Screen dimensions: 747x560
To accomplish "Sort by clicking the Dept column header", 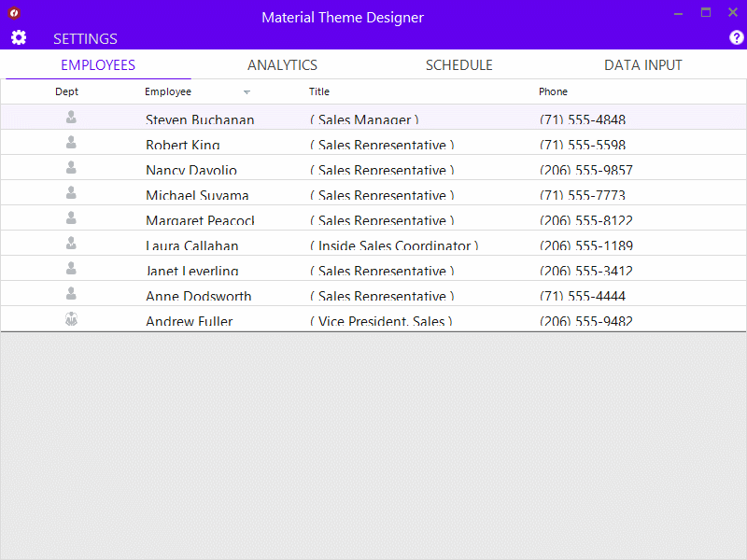I will click(x=66, y=91).
